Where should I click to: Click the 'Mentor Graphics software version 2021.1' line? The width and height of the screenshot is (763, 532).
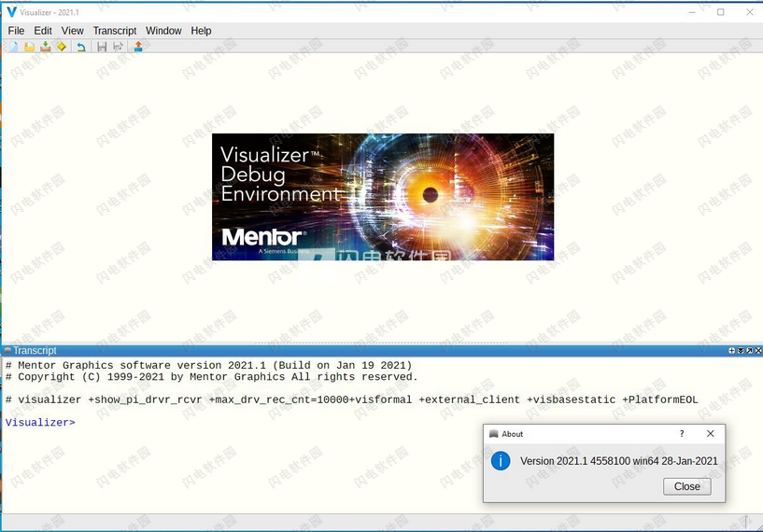pos(209,365)
